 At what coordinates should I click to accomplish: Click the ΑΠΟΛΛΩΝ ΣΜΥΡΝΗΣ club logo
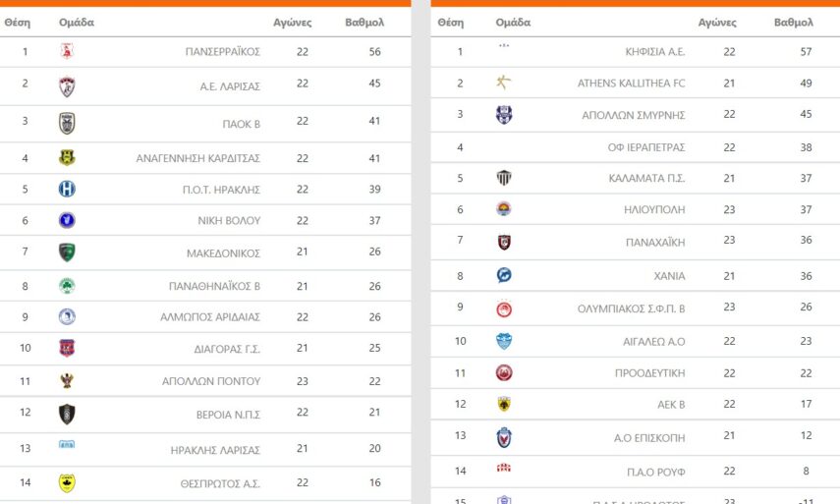pos(504,115)
